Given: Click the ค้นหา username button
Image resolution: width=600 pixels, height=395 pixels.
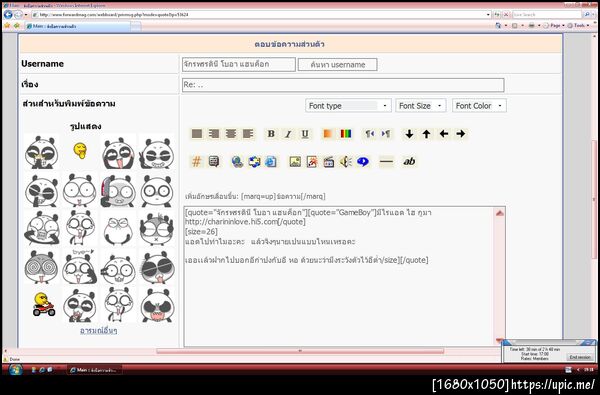Looking at the screenshot, I should coord(338,65).
